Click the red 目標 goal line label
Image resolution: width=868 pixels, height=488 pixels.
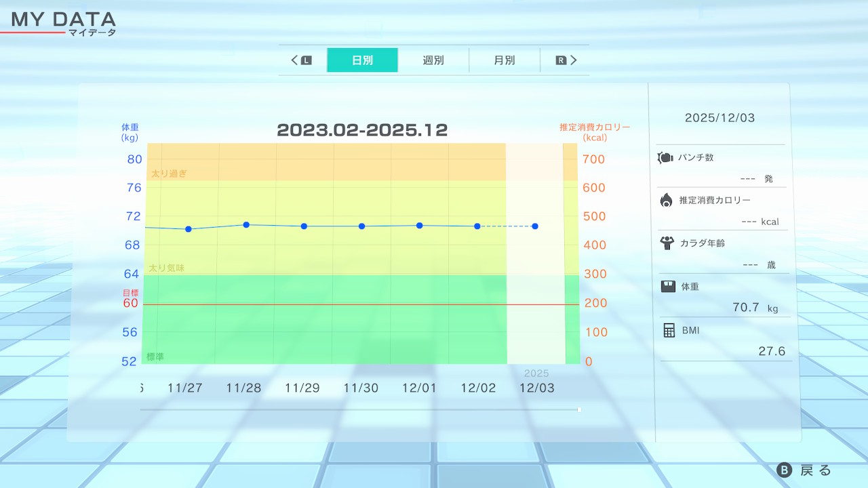coord(130,293)
